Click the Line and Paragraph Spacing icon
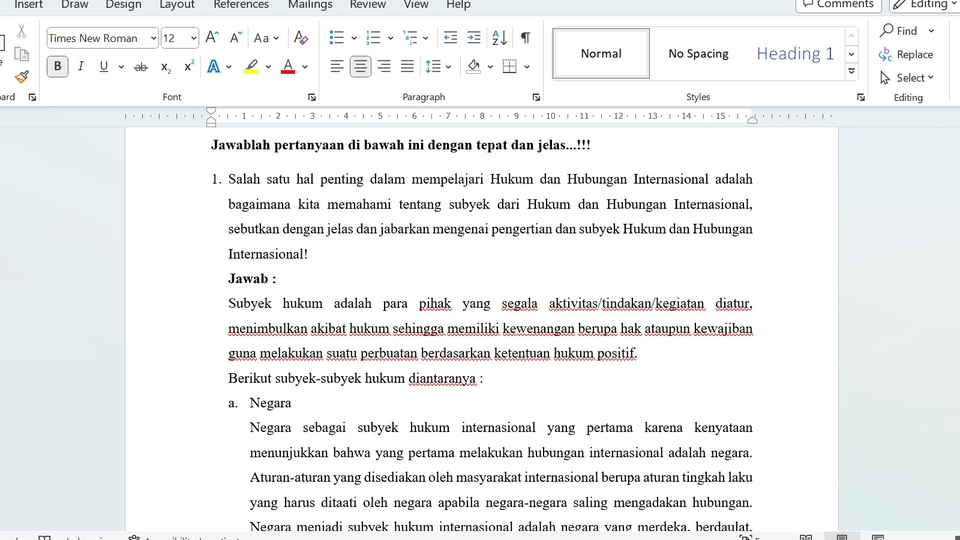The height and width of the screenshot is (540, 960). coord(433,67)
